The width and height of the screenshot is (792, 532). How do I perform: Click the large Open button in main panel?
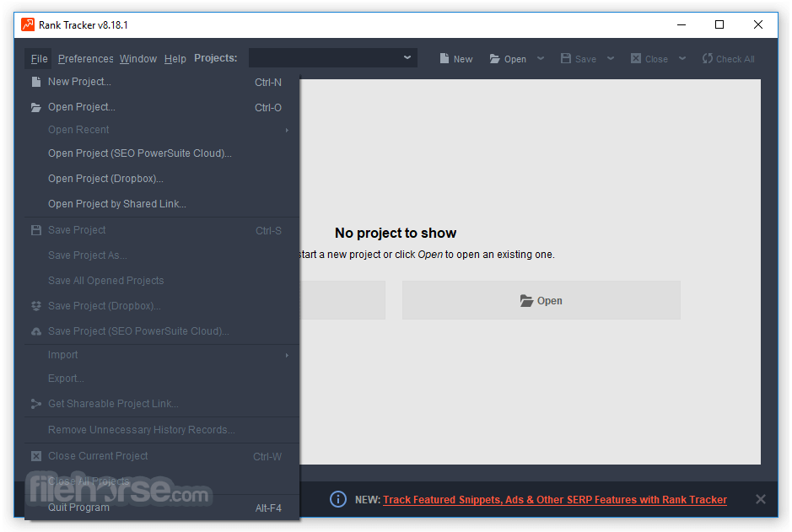pos(541,300)
